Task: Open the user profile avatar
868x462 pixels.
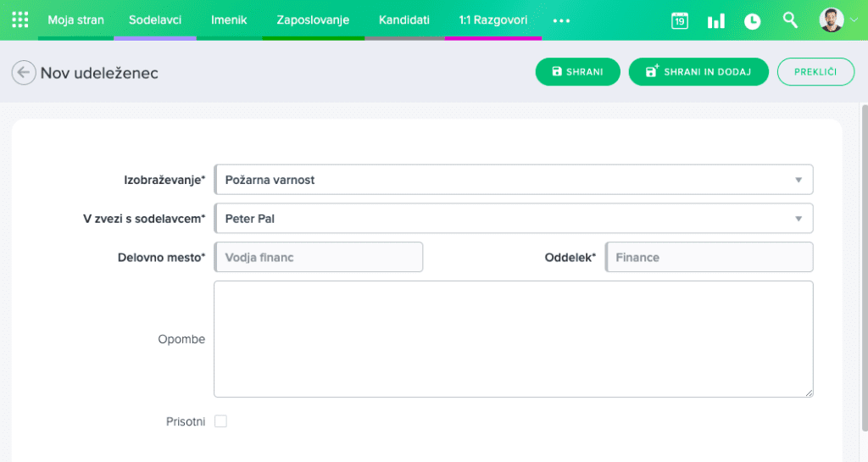Action: pos(831,20)
